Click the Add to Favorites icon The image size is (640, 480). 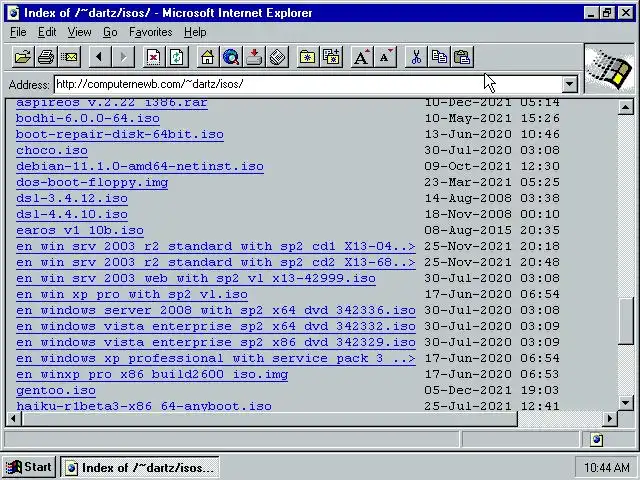[x=331, y=57]
